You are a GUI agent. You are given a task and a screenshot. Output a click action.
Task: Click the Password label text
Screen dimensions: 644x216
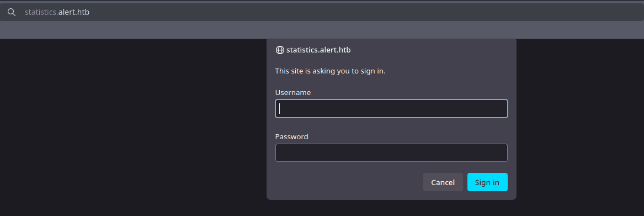[291, 136]
